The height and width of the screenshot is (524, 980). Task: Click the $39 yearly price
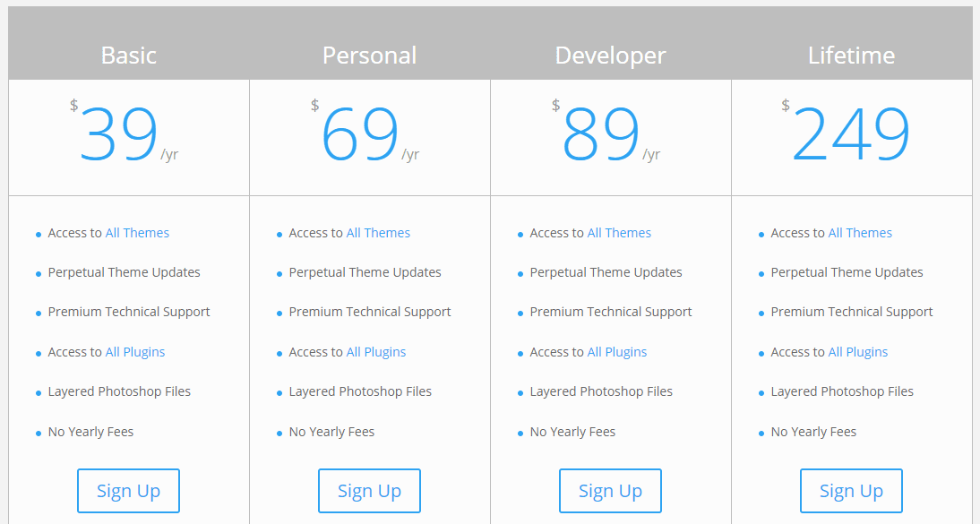116,130
